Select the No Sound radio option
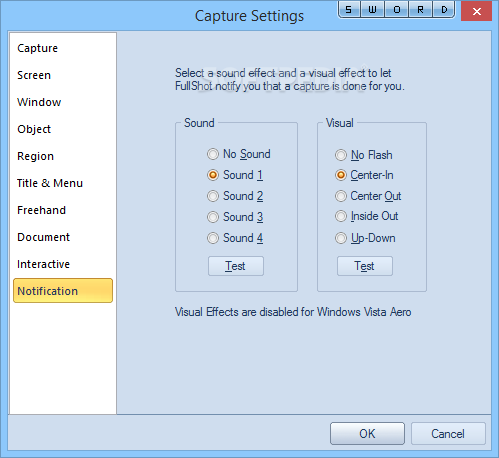499x458 pixels. pos(239,154)
